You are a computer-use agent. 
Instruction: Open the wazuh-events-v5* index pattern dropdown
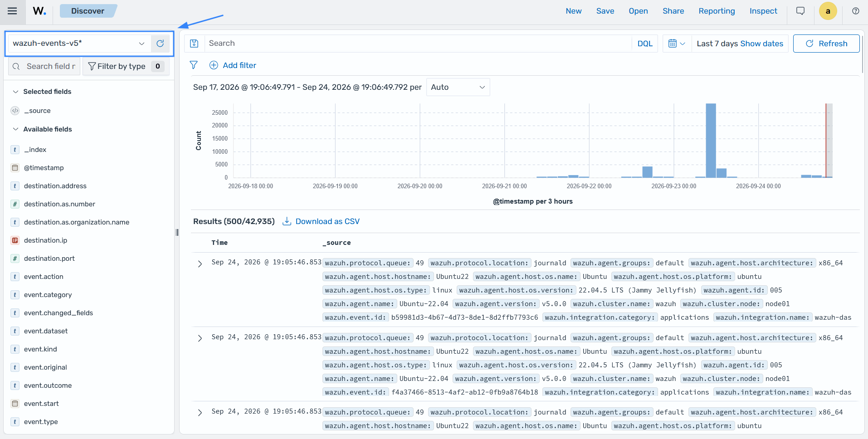point(78,44)
